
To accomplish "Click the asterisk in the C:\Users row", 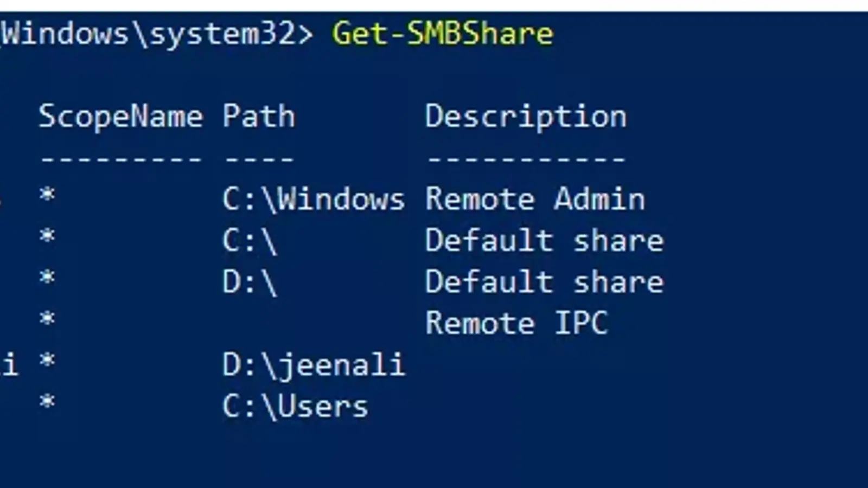I will coord(47,401).
